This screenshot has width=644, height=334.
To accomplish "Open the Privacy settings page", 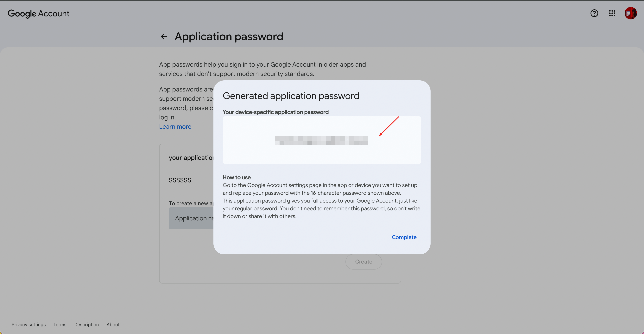I will [x=28, y=324].
